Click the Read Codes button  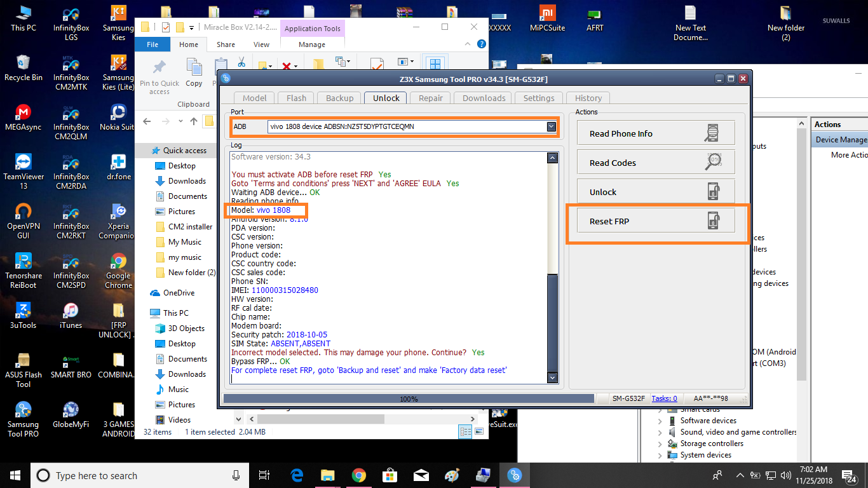(x=656, y=163)
